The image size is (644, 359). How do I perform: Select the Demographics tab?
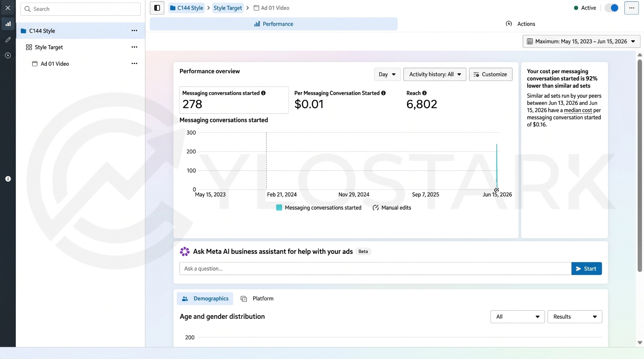(x=205, y=299)
